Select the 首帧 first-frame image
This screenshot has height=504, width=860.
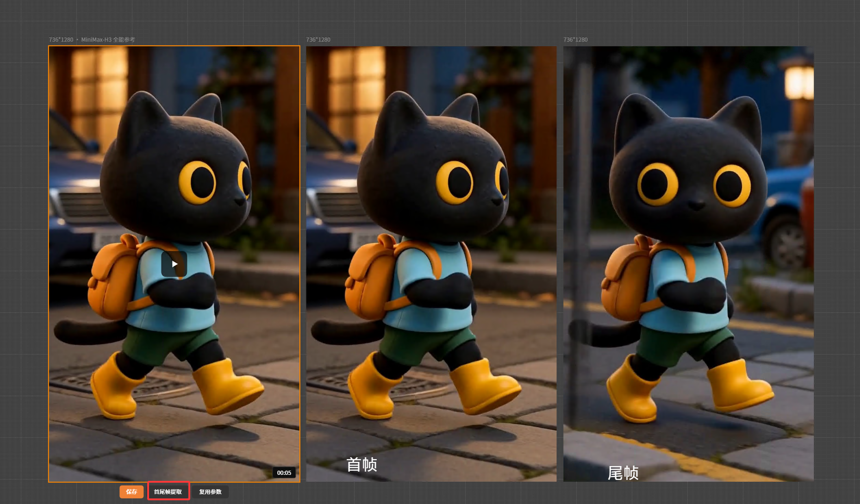tap(431, 264)
